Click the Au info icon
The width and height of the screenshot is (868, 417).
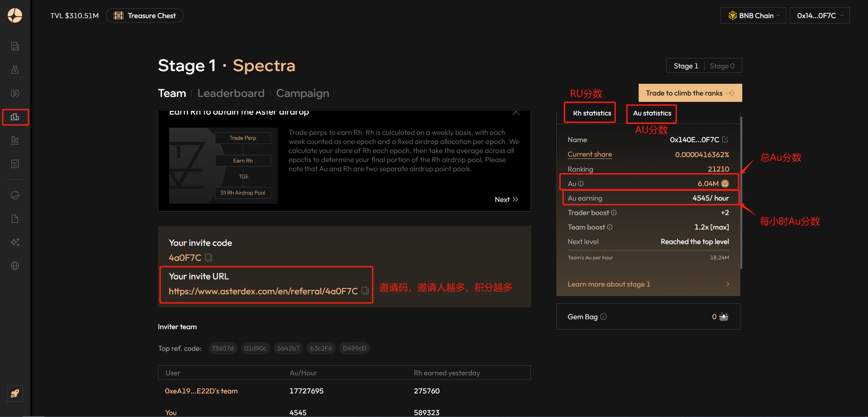(x=581, y=183)
